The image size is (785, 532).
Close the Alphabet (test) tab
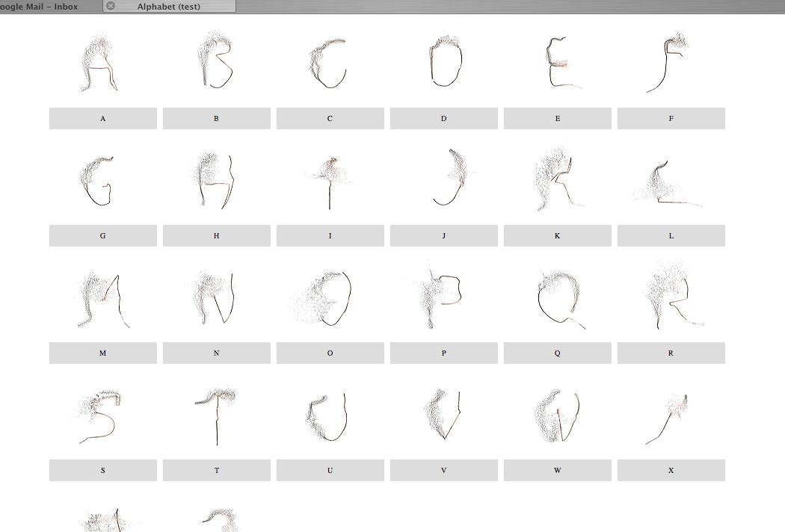111,6
